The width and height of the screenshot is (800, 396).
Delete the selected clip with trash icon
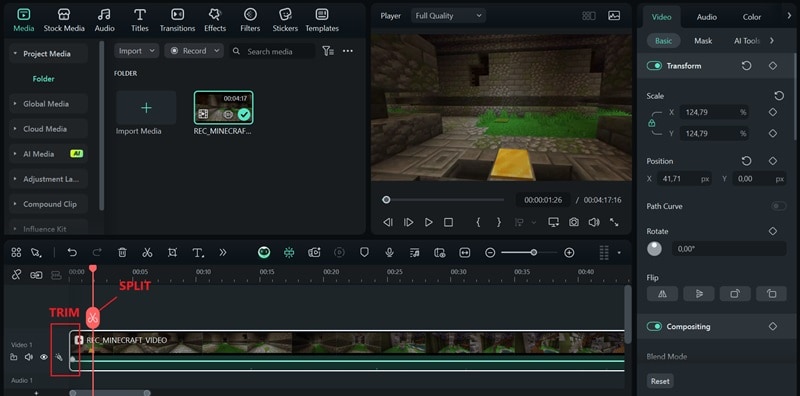(x=122, y=252)
